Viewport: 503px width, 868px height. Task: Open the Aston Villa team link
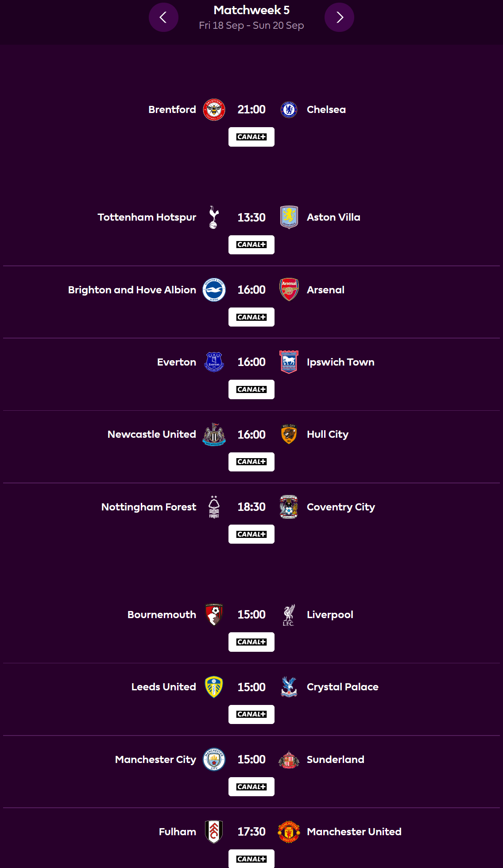tap(333, 217)
